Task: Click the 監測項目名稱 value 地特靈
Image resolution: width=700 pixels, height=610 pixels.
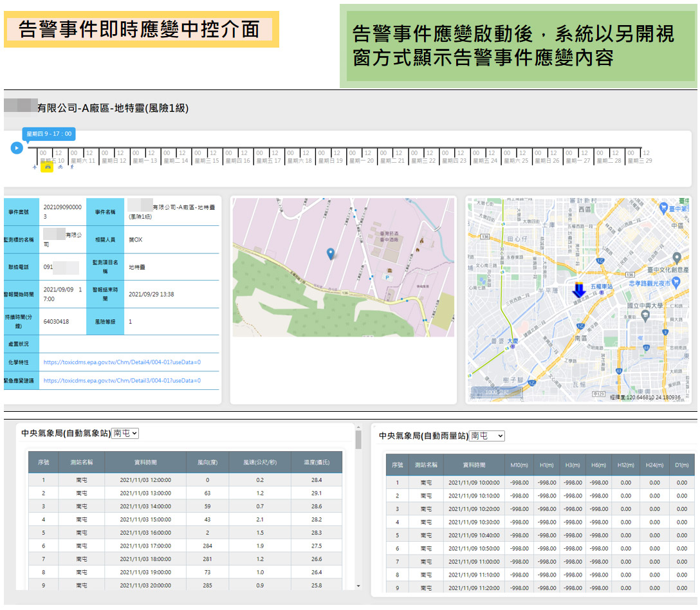Action: pyautogui.click(x=137, y=267)
